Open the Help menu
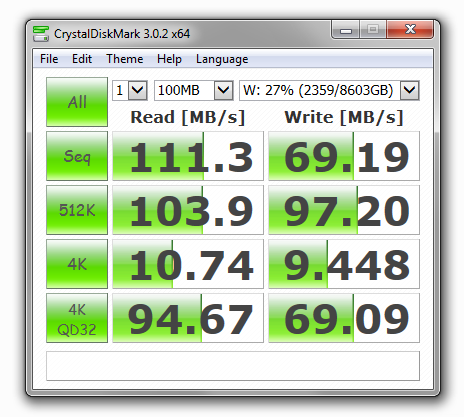Viewport: 464px width, 417px height. coord(169,59)
